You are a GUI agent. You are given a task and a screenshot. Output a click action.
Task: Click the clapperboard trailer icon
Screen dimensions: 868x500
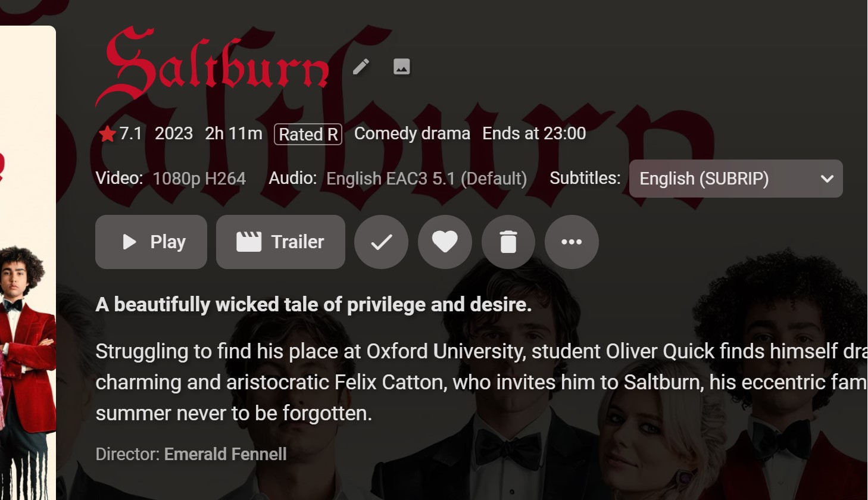pyautogui.click(x=249, y=242)
